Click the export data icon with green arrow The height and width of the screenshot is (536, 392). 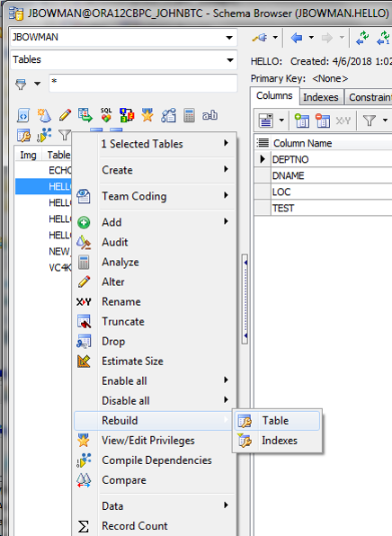click(85, 115)
